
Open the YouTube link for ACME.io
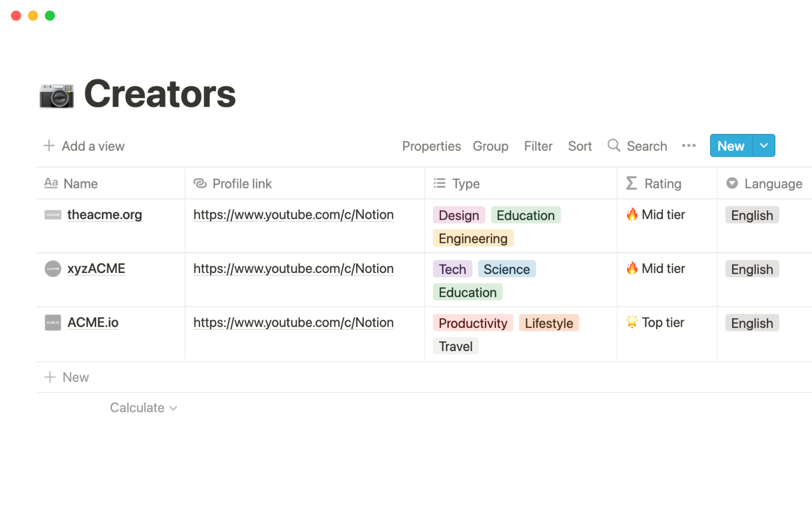coord(294,323)
